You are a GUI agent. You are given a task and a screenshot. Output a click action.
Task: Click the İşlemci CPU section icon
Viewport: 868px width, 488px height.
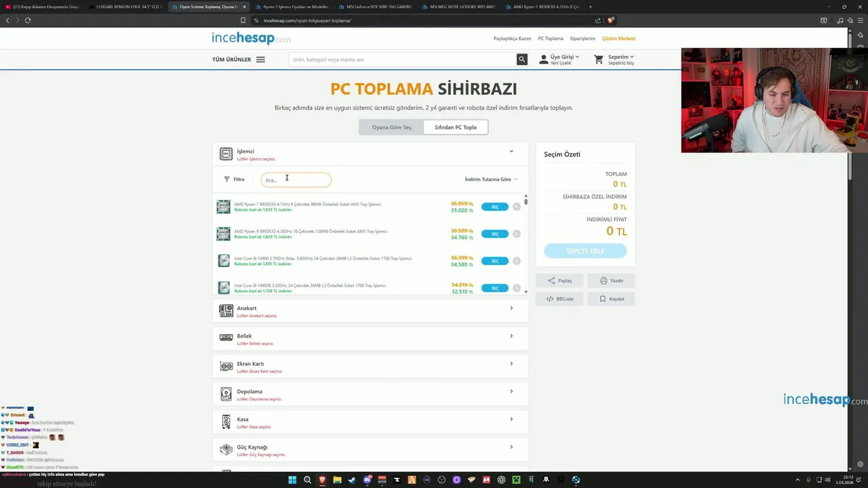pyautogui.click(x=226, y=155)
